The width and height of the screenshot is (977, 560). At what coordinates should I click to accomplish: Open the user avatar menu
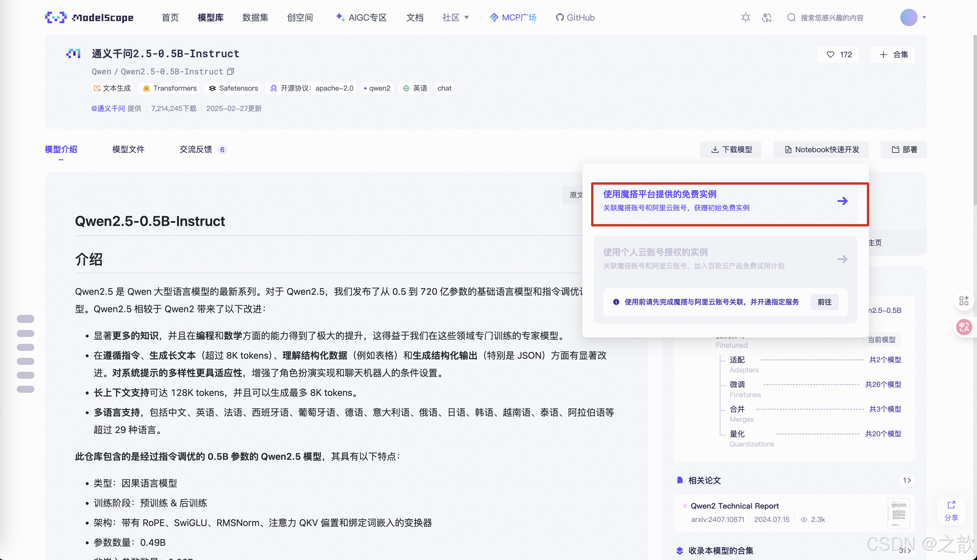(908, 17)
